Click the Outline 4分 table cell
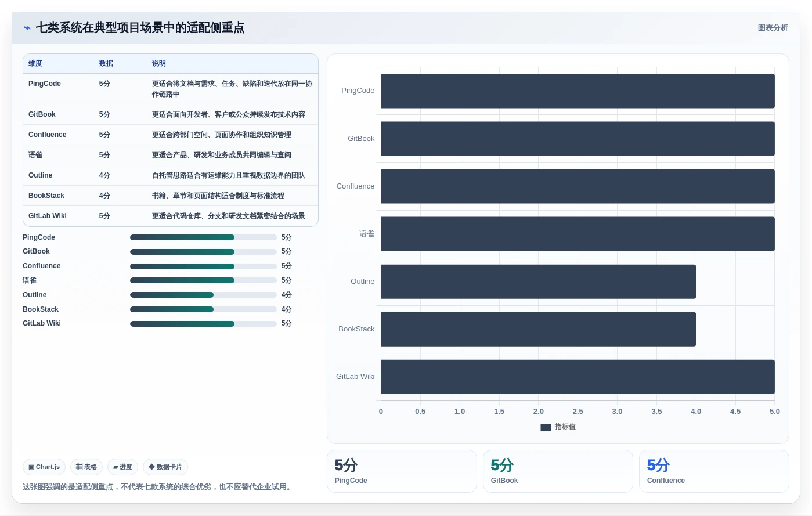Screen dimensions: 812x516 point(104,175)
